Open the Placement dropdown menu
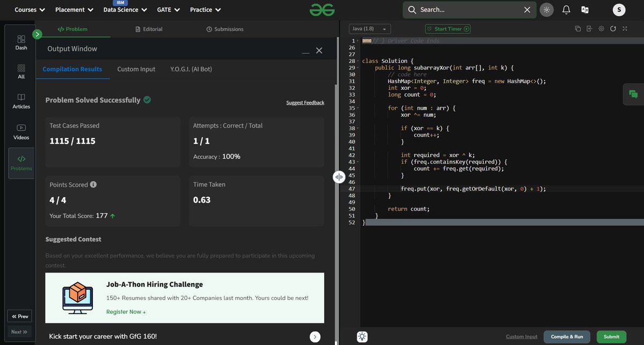 [74, 10]
